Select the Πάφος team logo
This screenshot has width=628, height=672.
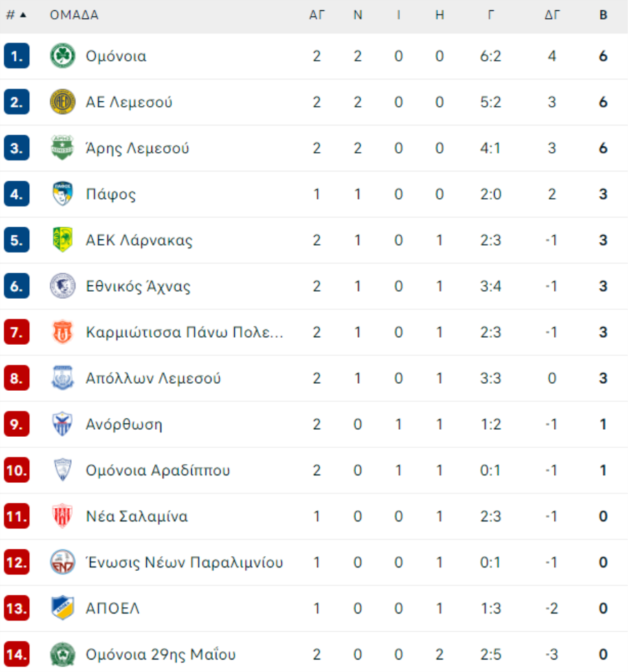pos(63,194)
